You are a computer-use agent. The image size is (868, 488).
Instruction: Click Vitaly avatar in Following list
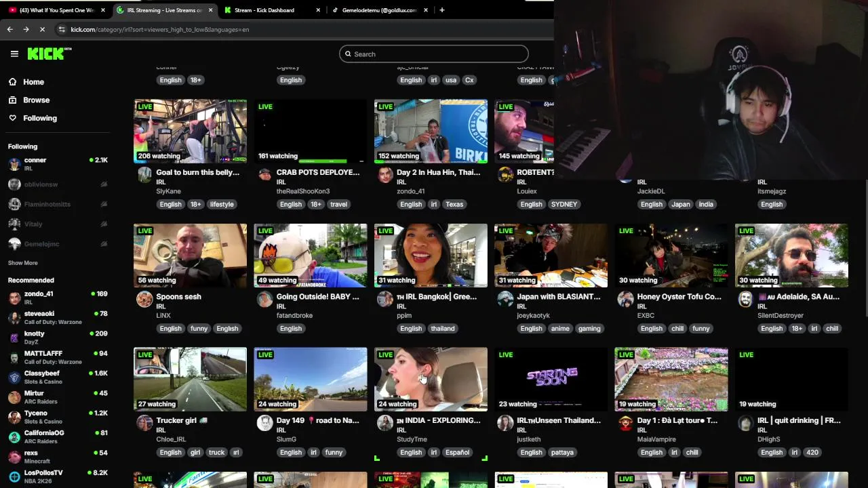pos(14,224)
